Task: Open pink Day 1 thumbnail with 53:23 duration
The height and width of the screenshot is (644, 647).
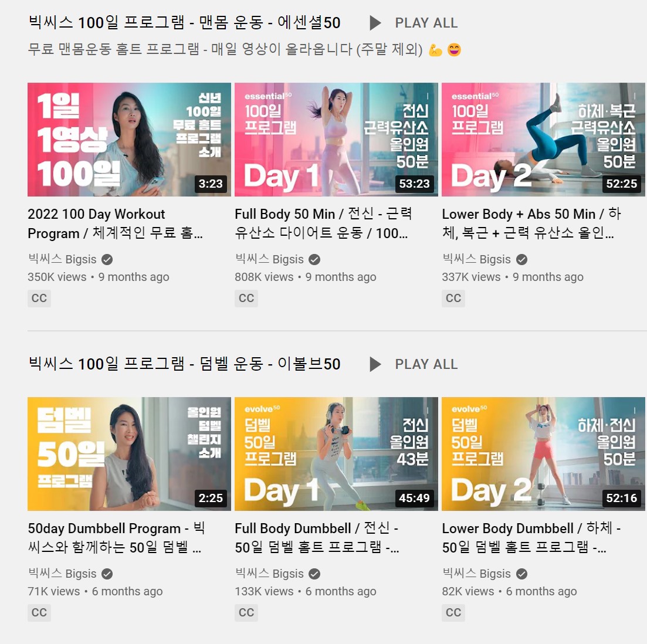Action: (336, 140)
